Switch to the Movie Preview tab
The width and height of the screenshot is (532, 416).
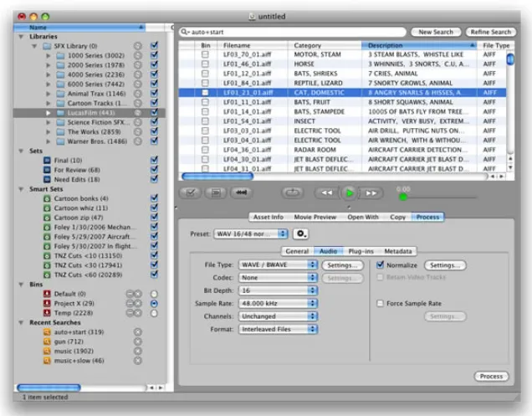(315, 217)
